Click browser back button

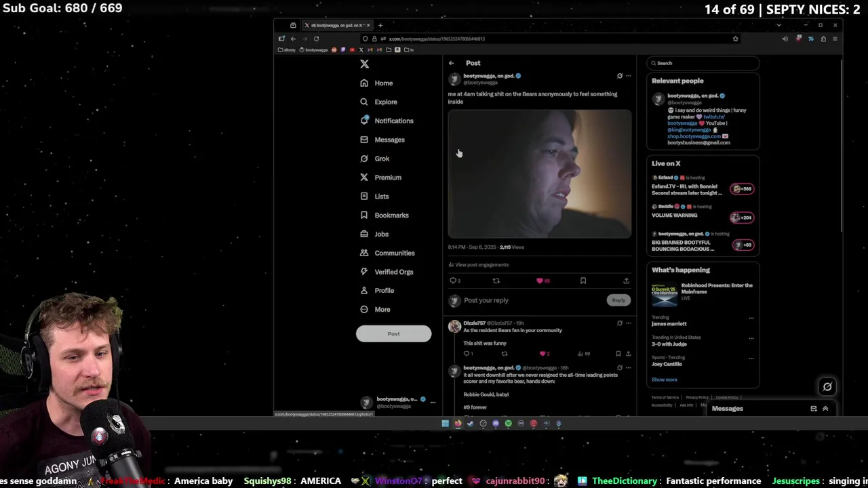coord(293,39)
